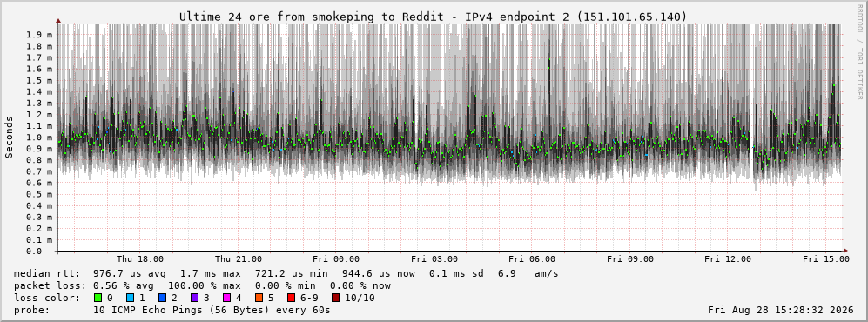Click the green loss color 0 swatch
The height and width of the screenshot is (322, 868).
[x=98, y=299]
